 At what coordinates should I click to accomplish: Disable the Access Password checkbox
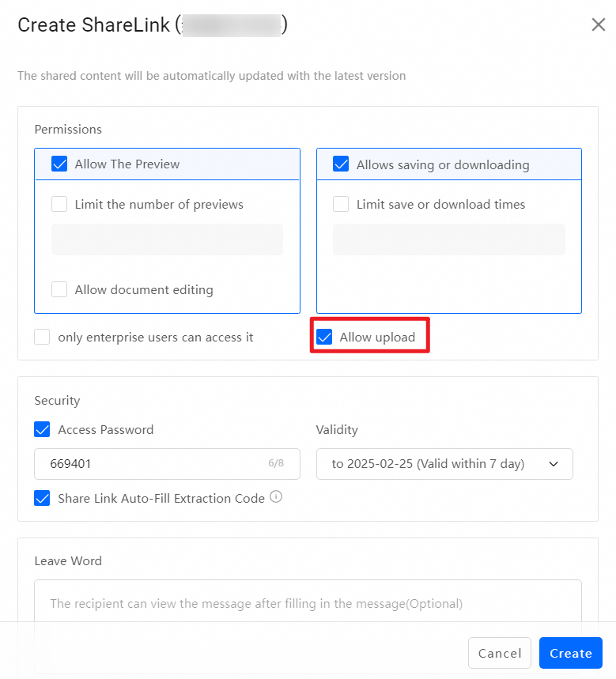[42, 429]
